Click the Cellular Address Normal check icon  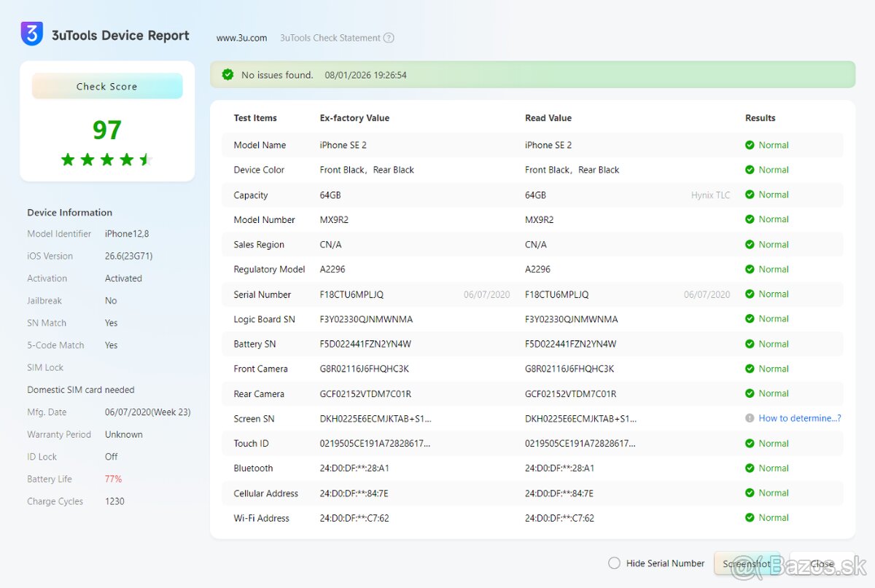750,493
